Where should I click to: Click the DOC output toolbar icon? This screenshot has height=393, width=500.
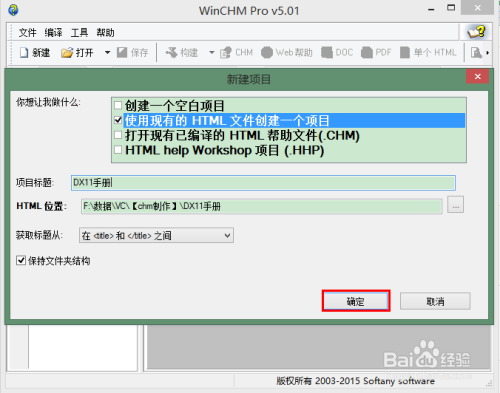[x=327, y=52]
